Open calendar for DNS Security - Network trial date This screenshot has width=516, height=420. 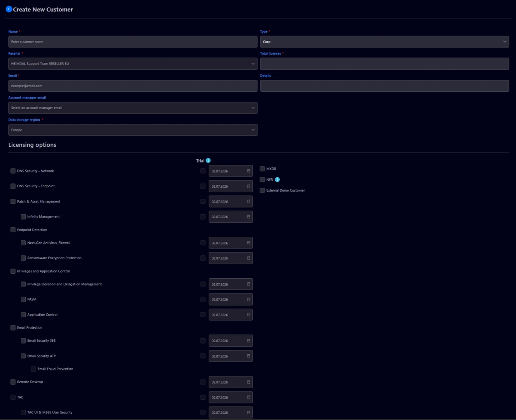coord(248,171)
